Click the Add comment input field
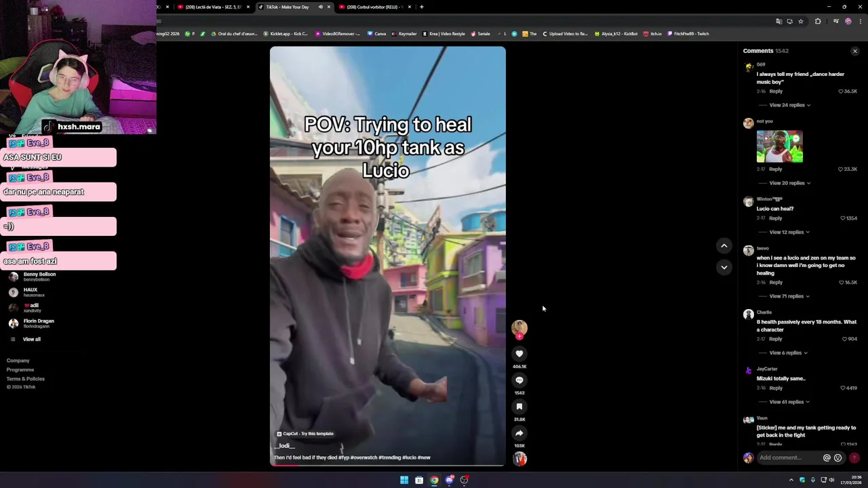Screen dimensions: 868x488 pyautogui.click(x=789, y=457)
